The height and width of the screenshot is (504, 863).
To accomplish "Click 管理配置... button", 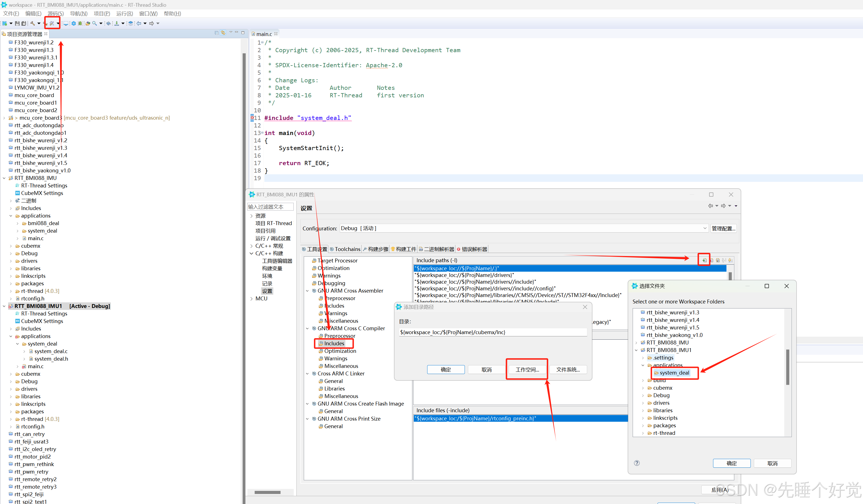I will [x=723, y=228].
